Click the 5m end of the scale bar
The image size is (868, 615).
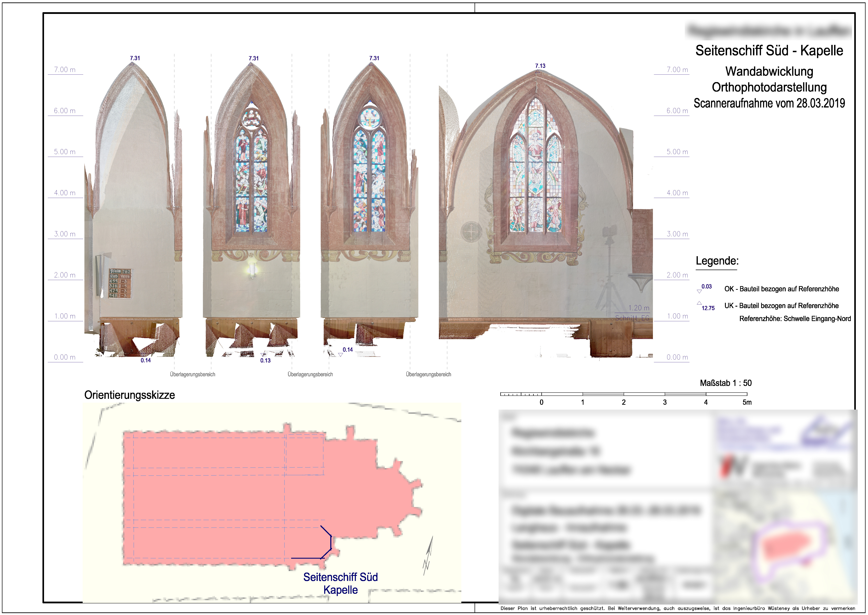coord(746,402)
